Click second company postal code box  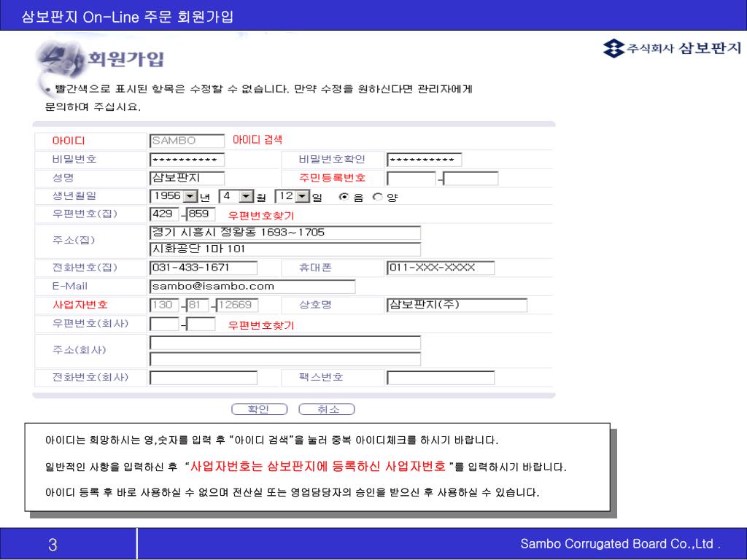(201, 324)
